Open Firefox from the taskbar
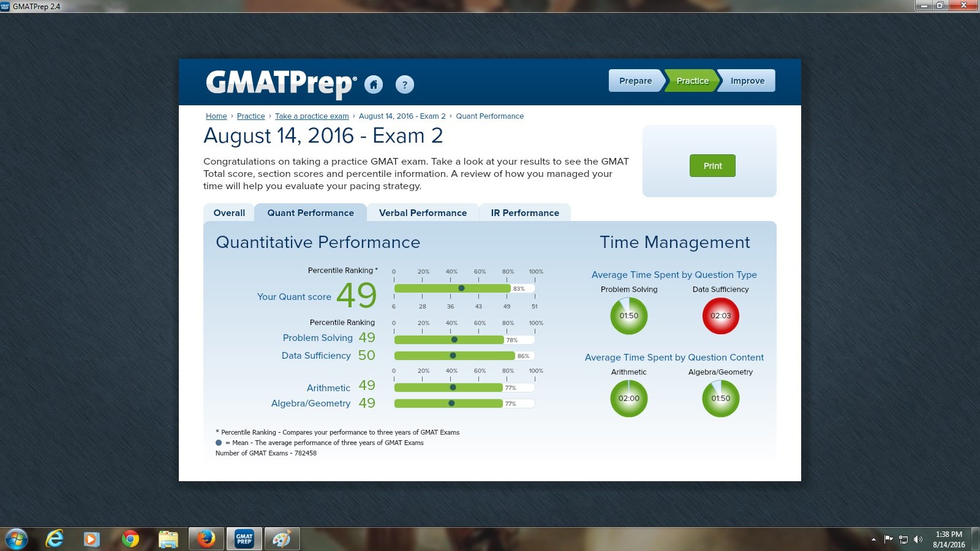The width and height of the screenshot is (980, 551). pos(206,539)
